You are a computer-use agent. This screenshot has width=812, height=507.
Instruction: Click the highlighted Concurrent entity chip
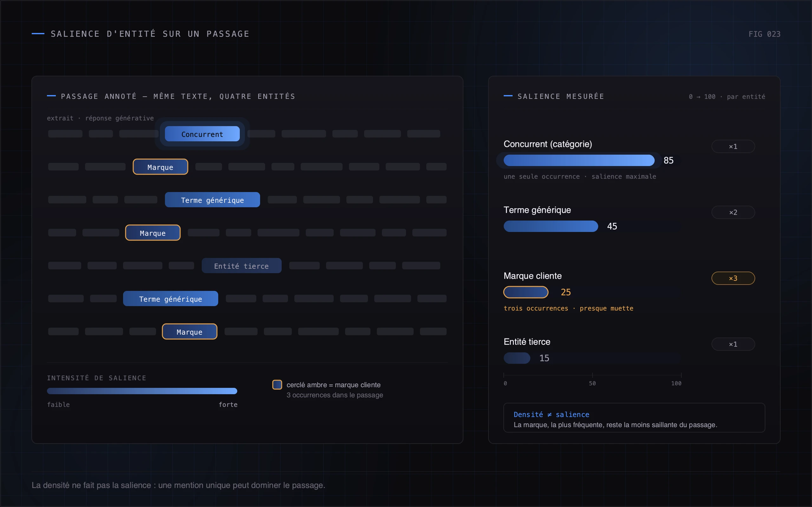[x=202, y=134]
